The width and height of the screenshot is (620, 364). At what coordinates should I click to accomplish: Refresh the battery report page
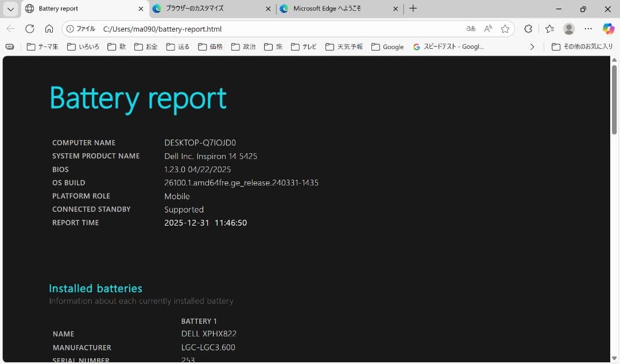coord(29,29)
